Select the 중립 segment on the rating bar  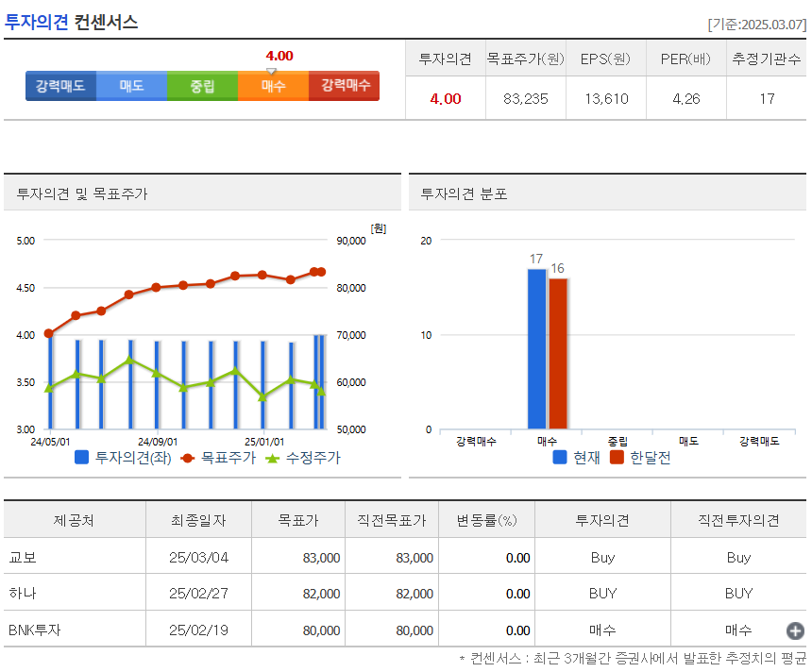click(202, 85)
